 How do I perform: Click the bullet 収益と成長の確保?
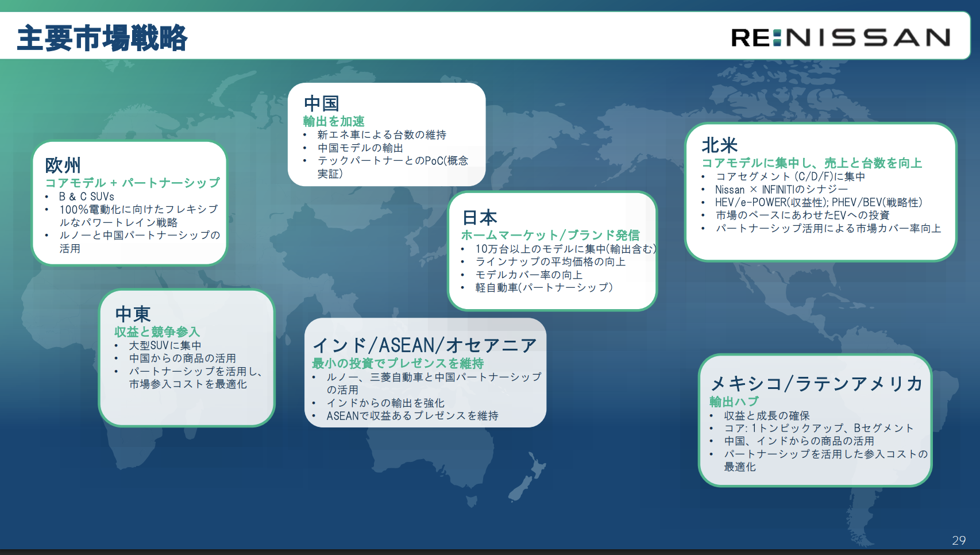pyautogui.click(x=767, y=415)
